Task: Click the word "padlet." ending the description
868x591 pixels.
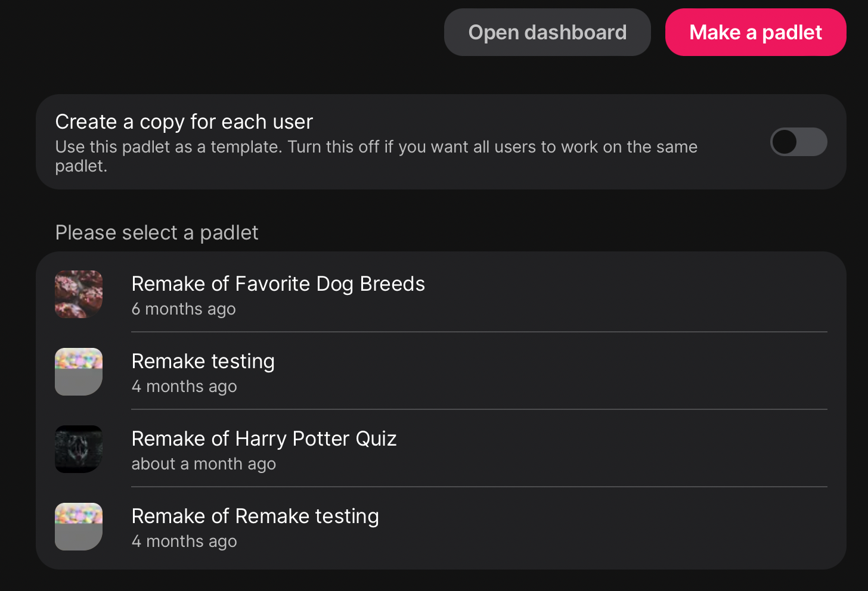Action: [81, 166]
